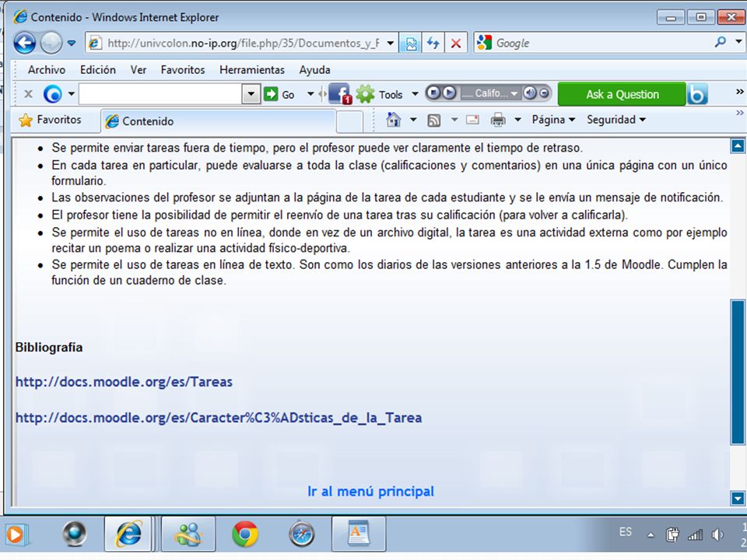Click the RSS feeds icon
This screenshot has width=747, height=560.
(x=433, y=120)
